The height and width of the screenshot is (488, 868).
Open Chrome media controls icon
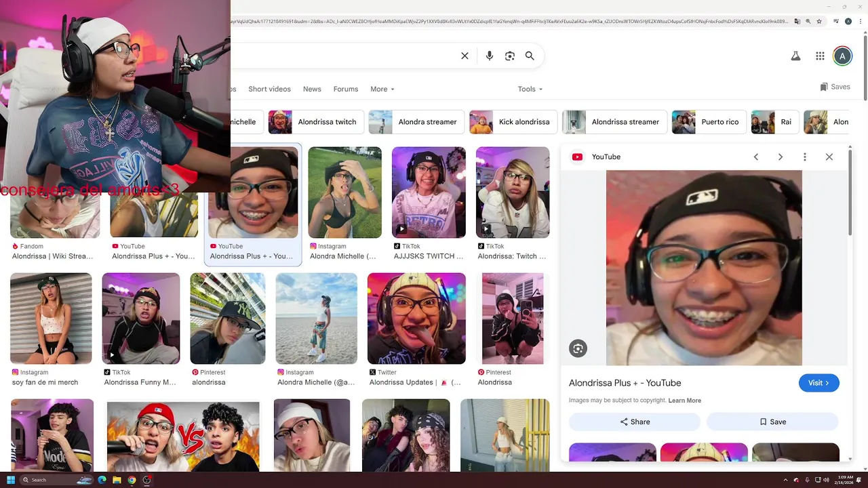837,22
